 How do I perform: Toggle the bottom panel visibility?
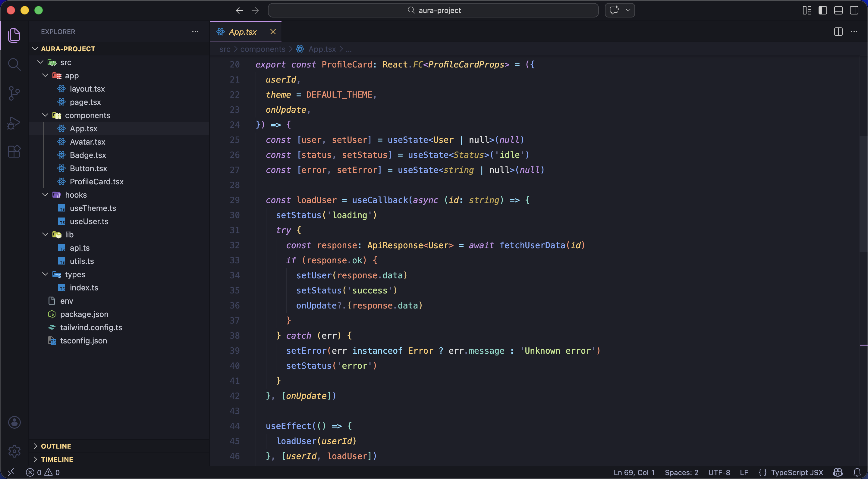pos(838,11)
